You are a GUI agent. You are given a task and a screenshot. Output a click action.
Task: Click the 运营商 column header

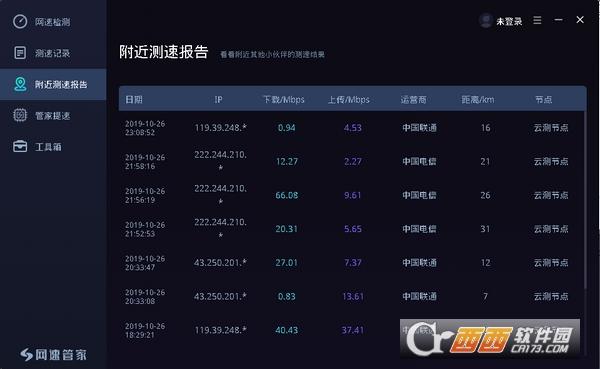pyautogui.click(x=414, y=100)
